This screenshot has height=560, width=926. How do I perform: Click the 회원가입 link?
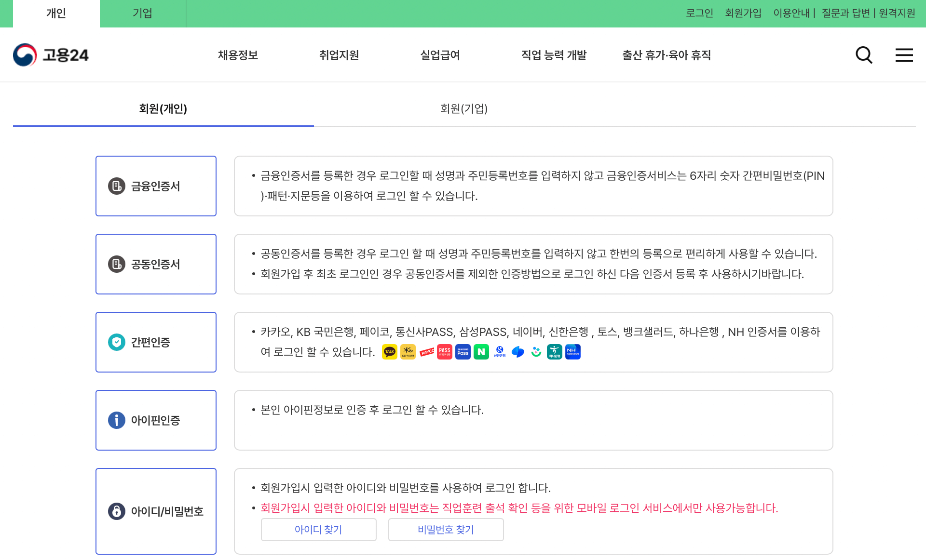click(743, 13)
